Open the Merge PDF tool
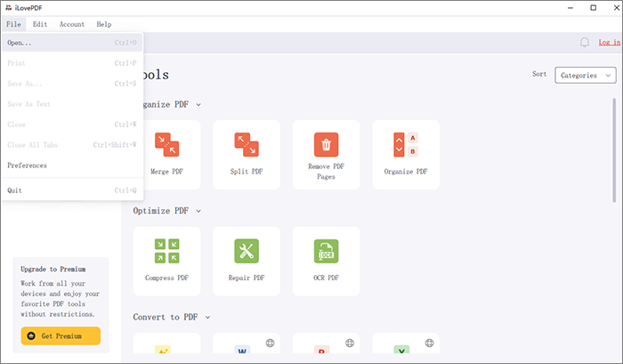Image resolution: width=623 pixels, height=364 pixels. 167,155
